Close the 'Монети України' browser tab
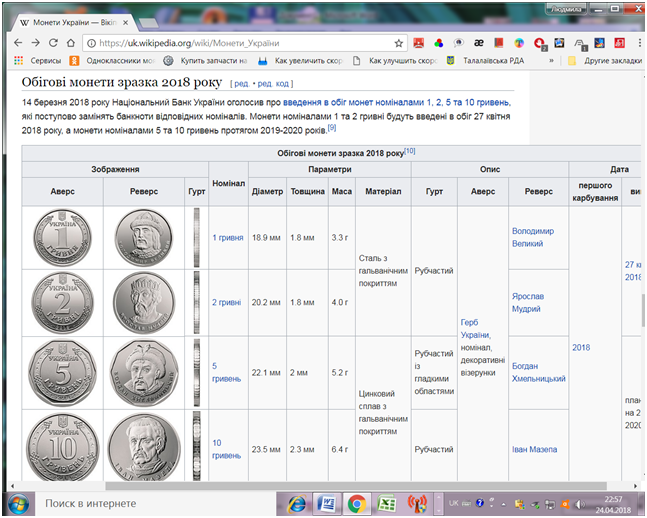 pos(125,23)
